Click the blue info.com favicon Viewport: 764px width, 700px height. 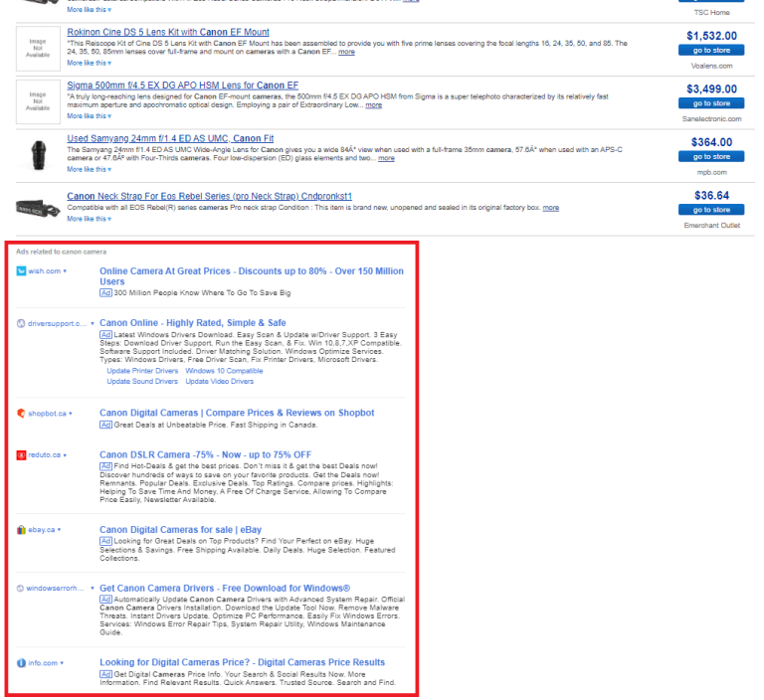pos(21,662)
